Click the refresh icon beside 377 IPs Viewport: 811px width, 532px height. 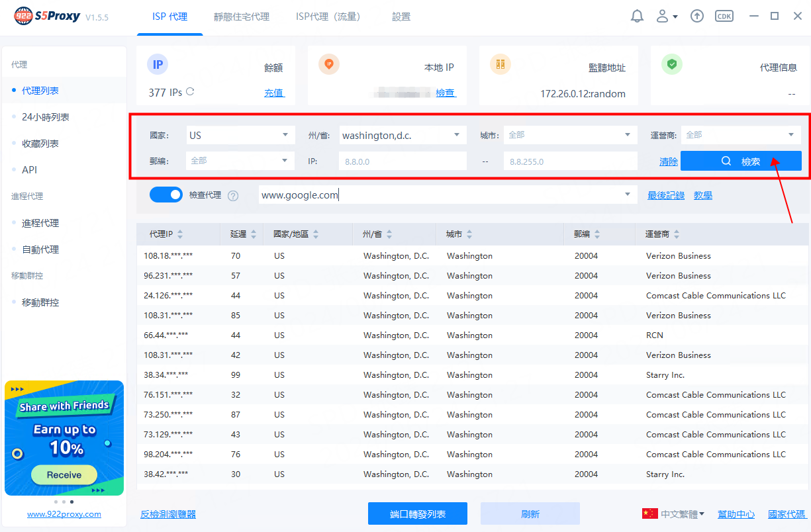point(191,92)
